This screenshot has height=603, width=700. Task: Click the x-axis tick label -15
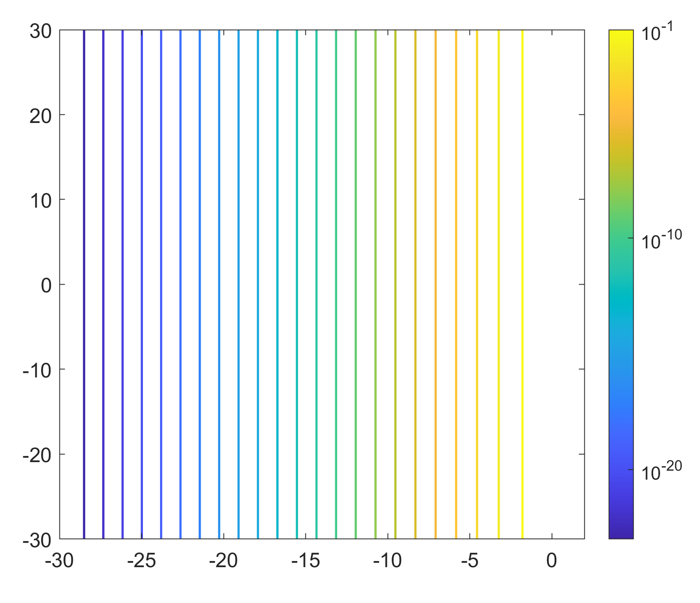(x=305, y=561)
